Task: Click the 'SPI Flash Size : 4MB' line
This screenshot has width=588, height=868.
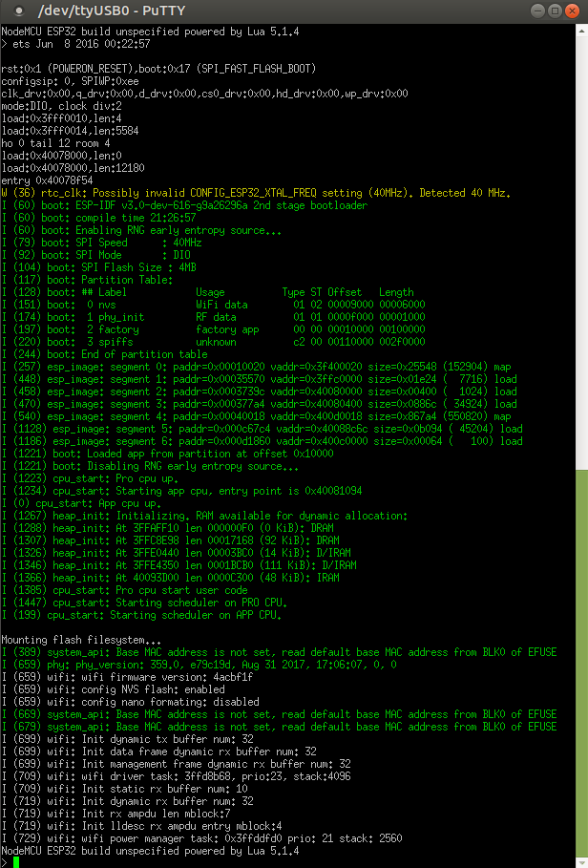Action: coord(98,267)
